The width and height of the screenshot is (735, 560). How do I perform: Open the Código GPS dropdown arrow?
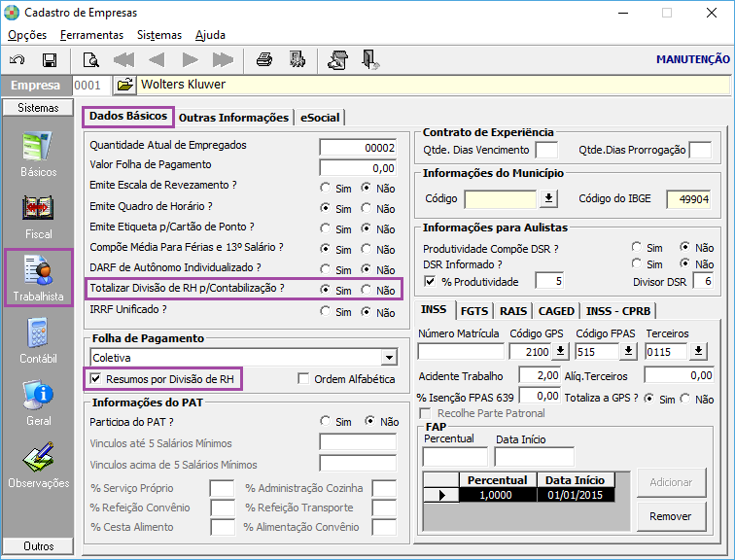560,352
